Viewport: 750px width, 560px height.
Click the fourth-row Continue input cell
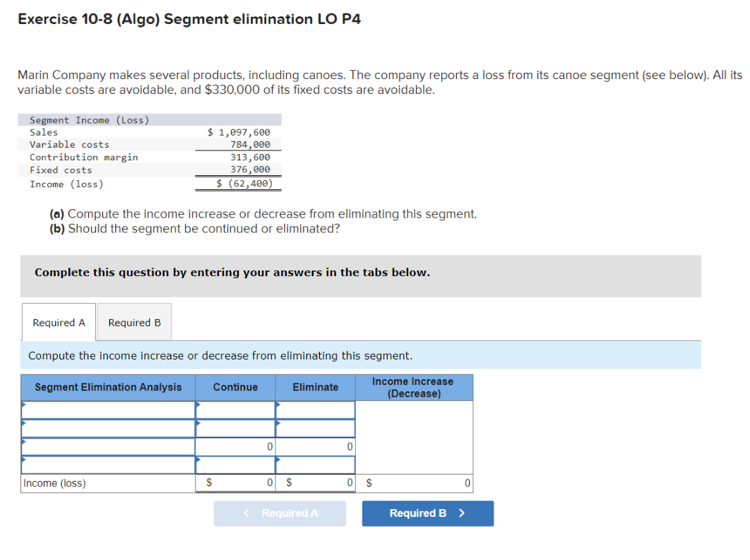coord(236,465)
